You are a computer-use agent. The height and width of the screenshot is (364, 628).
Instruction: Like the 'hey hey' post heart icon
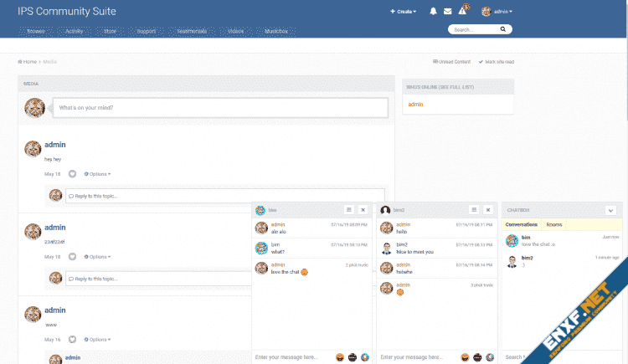click(x=72, y=174)
